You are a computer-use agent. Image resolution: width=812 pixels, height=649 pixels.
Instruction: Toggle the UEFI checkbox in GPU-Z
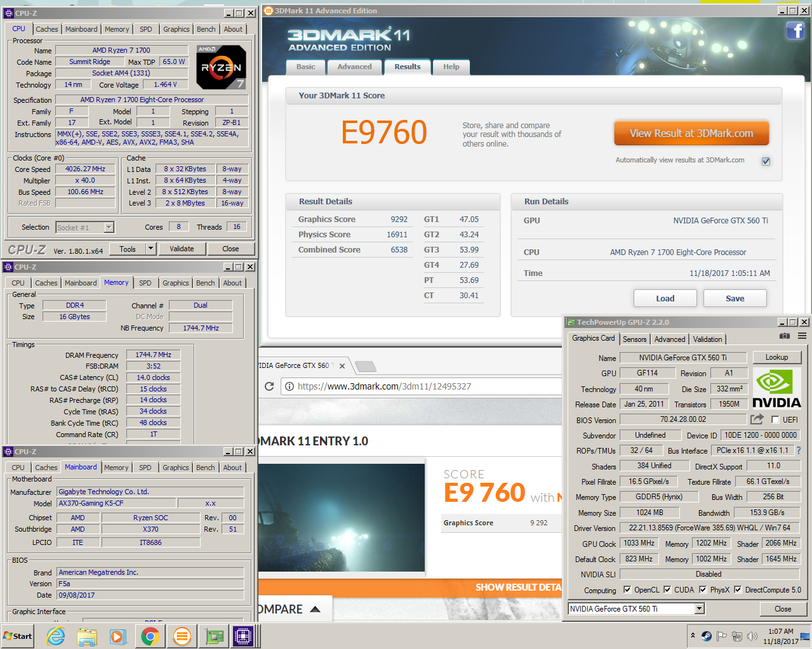click(x=775, y=419)
